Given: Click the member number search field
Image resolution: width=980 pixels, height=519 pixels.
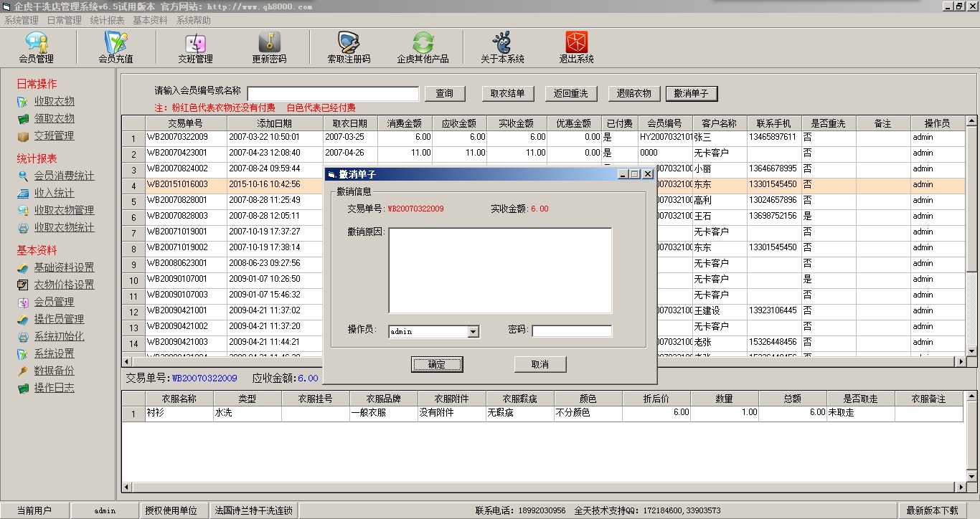Looking at the screenshot, I should point(333,94).
